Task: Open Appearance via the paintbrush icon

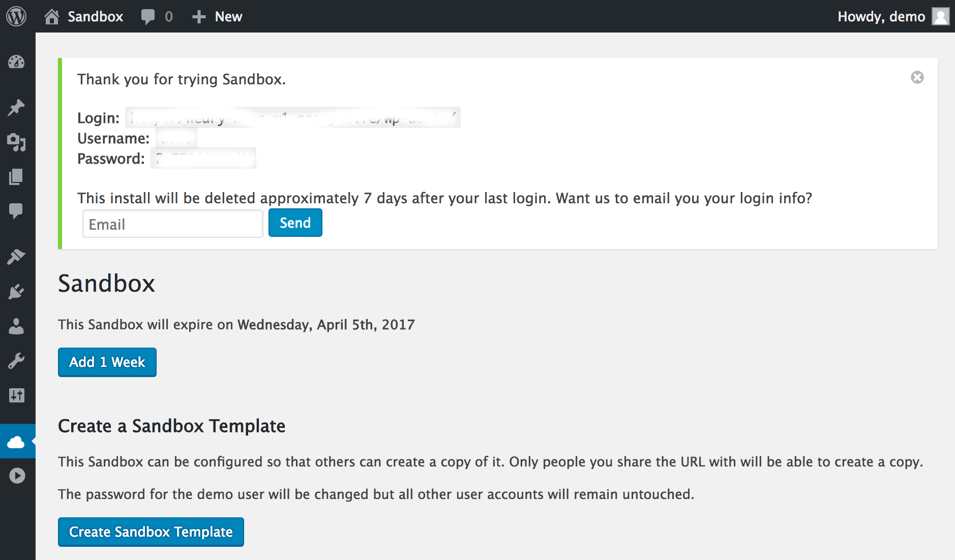Action: [x=16, y=257]
